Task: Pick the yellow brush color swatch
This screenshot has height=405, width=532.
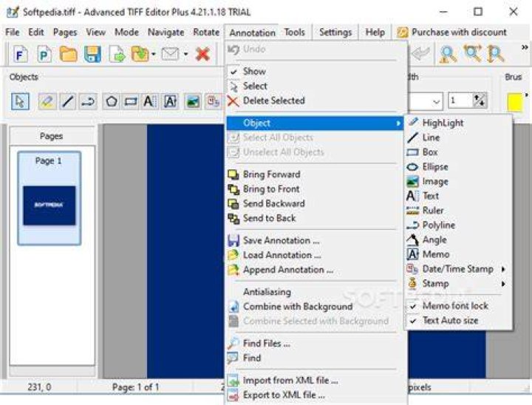Action: coord(514,102)
